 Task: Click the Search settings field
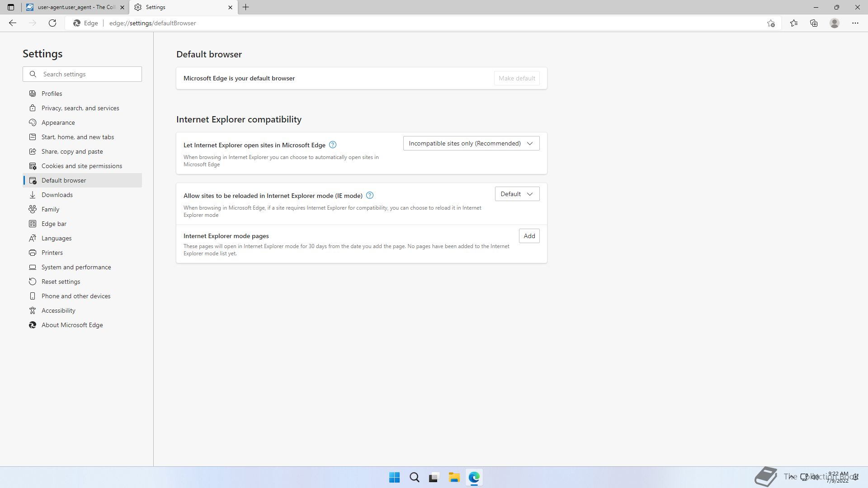pos(82,74)
